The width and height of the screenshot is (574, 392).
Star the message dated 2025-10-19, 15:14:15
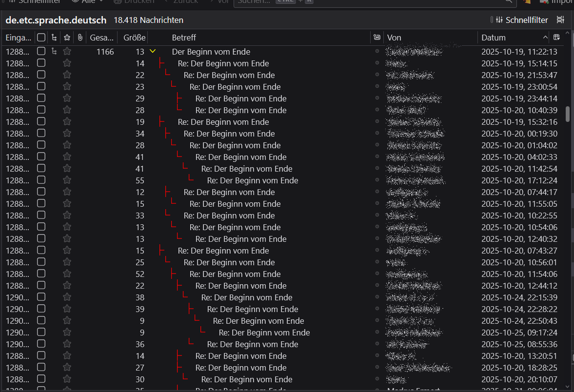coord(67,63)
